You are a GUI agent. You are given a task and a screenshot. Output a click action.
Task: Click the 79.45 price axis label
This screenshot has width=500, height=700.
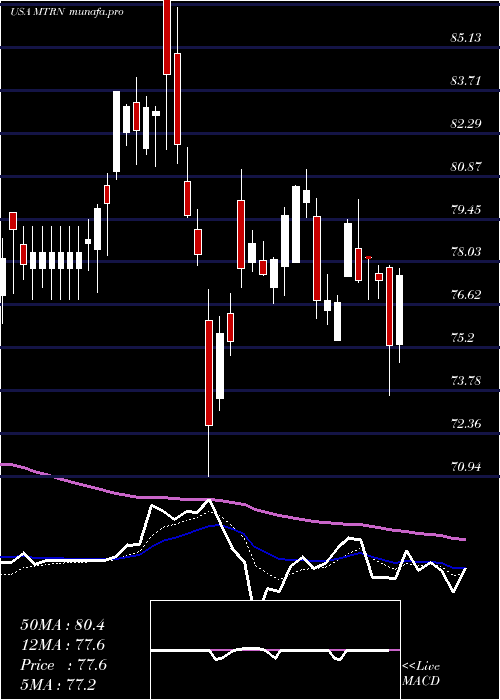(466, 210)
